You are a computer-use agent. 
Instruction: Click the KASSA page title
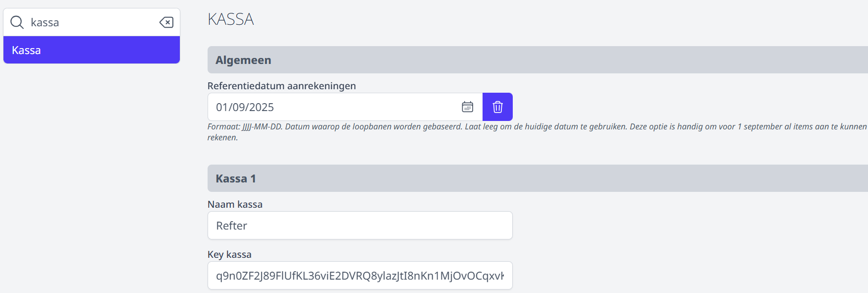(x=230, y=19)
